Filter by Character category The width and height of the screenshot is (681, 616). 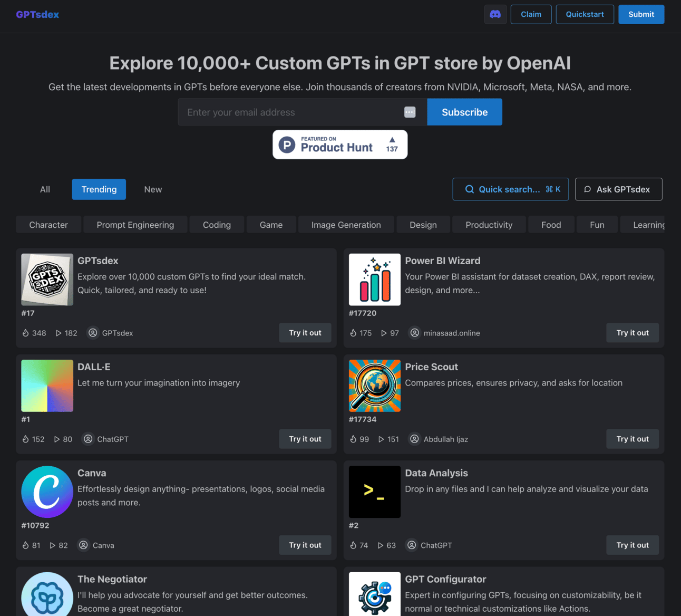coord(48,225)
